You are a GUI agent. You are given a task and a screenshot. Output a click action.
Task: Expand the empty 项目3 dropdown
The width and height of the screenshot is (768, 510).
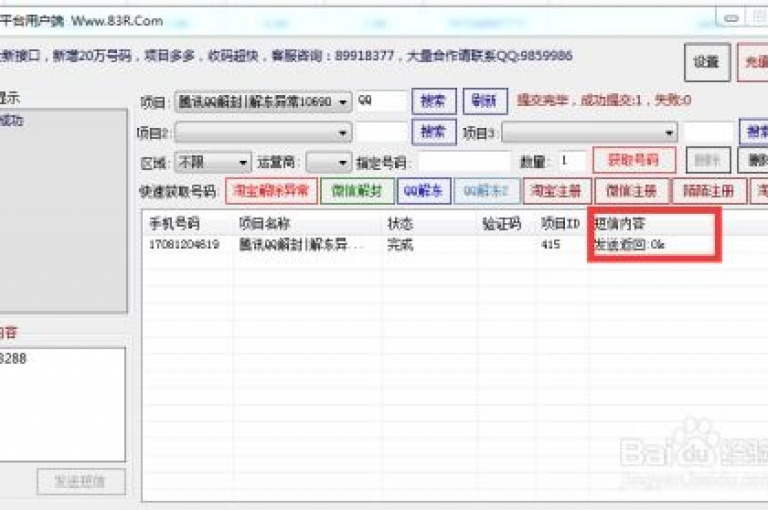590,132
